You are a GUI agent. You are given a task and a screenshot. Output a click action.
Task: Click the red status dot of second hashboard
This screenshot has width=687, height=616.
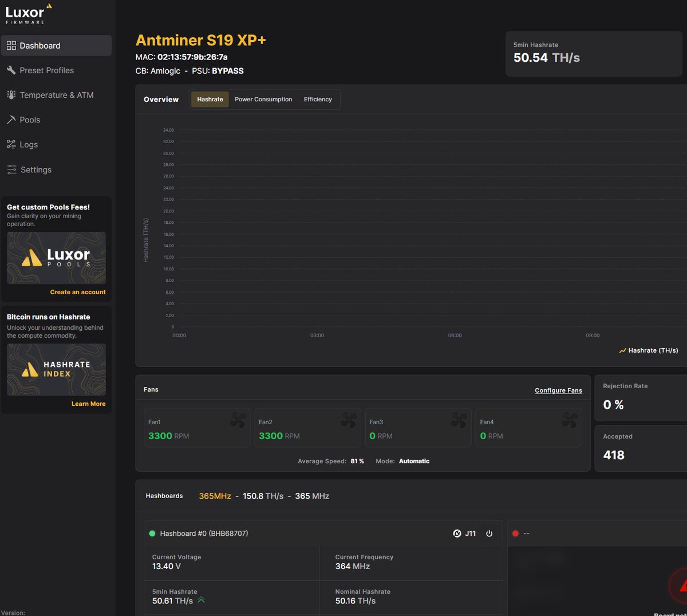tap(515, 534)
